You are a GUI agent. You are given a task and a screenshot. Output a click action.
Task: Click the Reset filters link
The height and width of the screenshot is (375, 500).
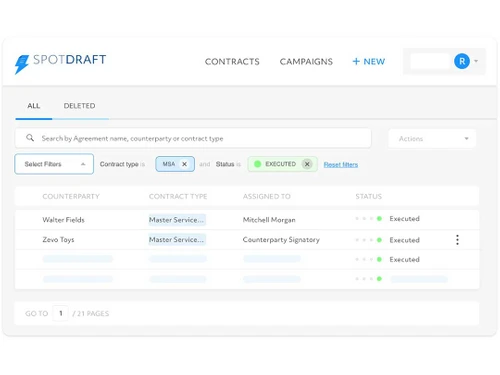click(341, 165)
